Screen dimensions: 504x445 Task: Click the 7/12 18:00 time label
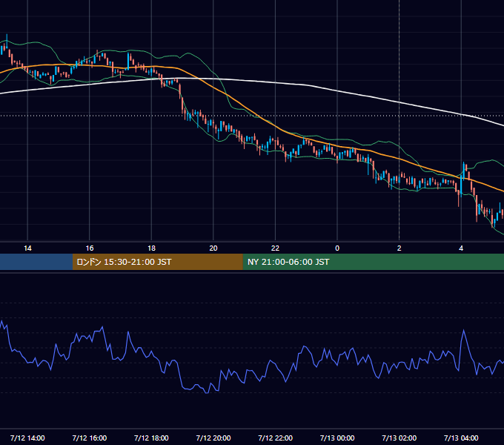pos(151,438)
